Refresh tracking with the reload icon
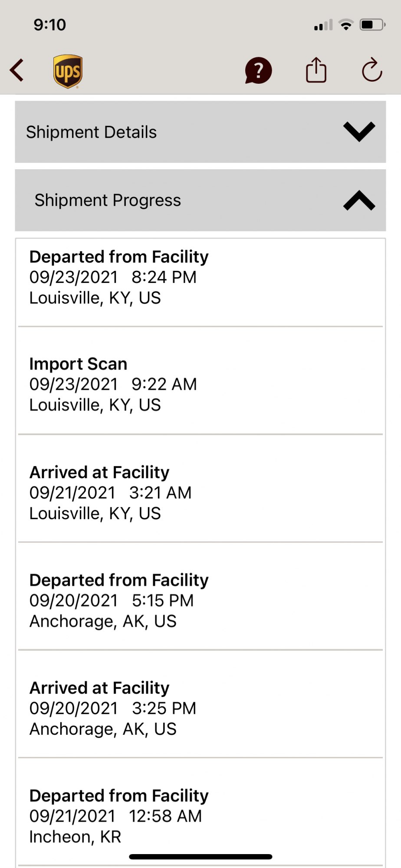The image size is (401, 868). 372,70
